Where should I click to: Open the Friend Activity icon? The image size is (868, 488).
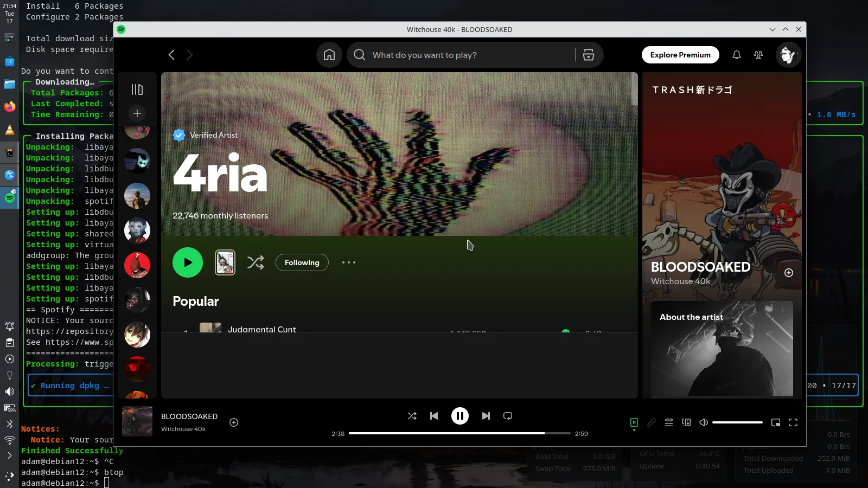pyautogui.click(x=758, y=55)
